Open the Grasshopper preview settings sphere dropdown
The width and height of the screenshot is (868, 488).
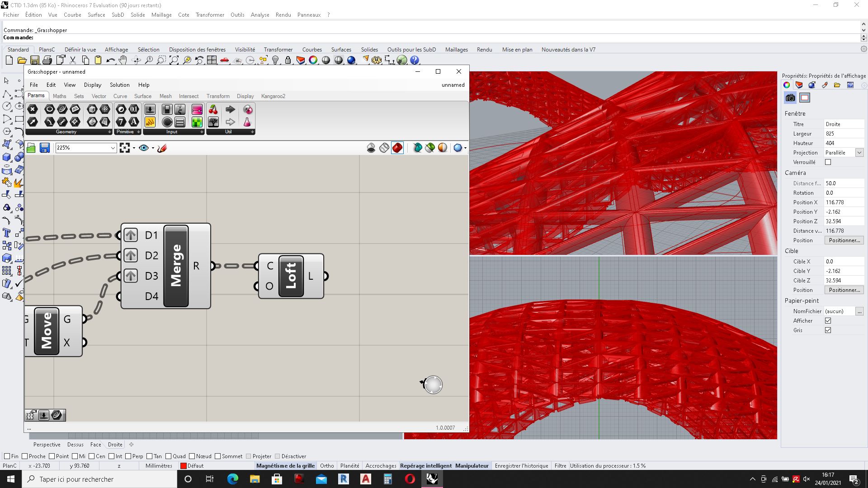[465, 148]
